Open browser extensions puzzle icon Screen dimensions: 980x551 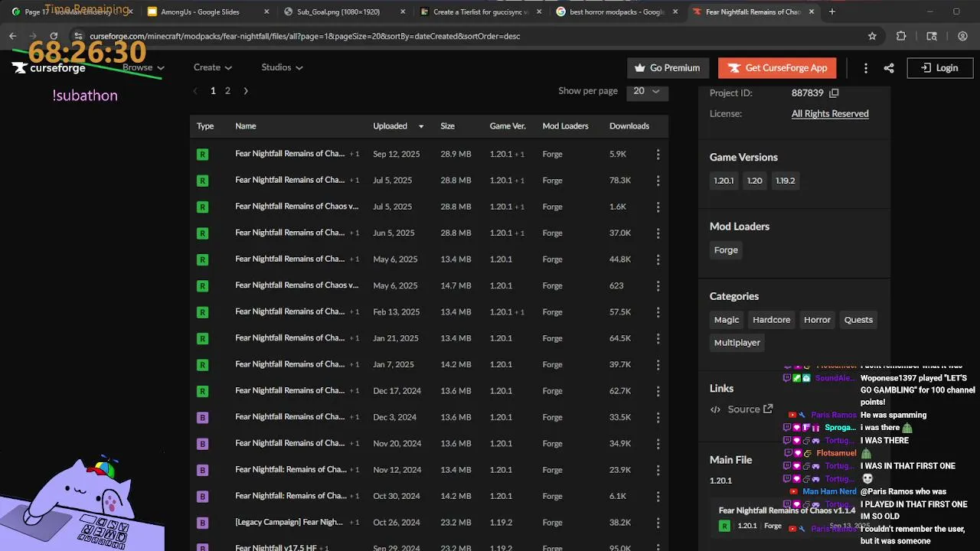coord(901,36)
